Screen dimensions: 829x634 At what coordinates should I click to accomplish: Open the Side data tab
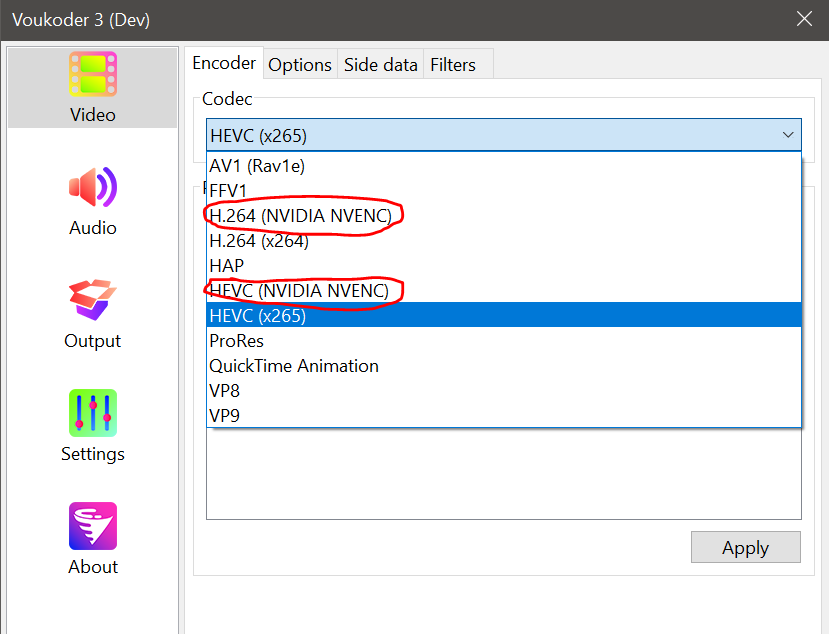380,65
